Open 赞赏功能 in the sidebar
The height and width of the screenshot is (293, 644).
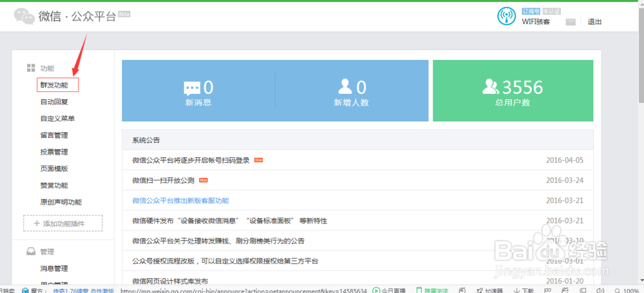click(x=54, y=185)
